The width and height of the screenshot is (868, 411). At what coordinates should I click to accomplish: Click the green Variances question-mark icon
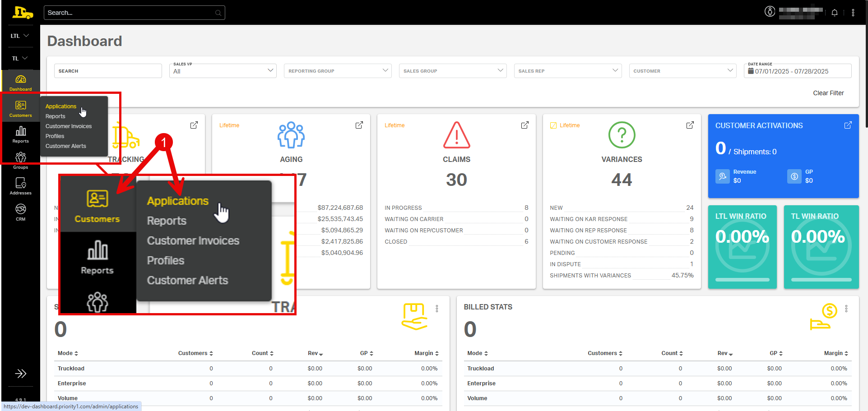pos(622,135)
